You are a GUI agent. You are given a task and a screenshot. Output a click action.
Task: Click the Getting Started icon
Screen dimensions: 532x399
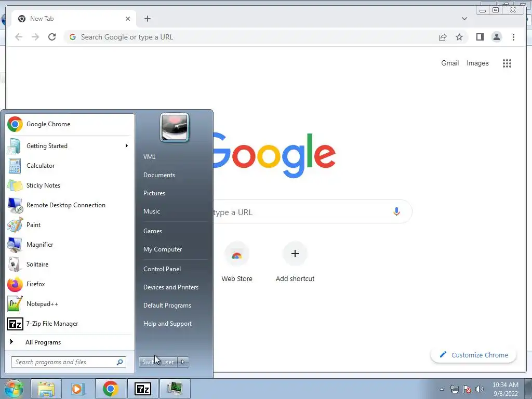(x=14, y=146)
